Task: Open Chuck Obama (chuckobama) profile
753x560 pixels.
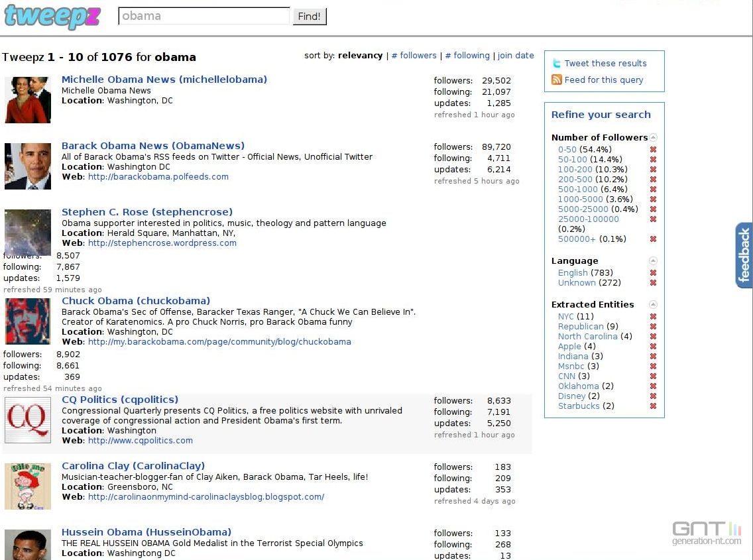Action: 136,301
